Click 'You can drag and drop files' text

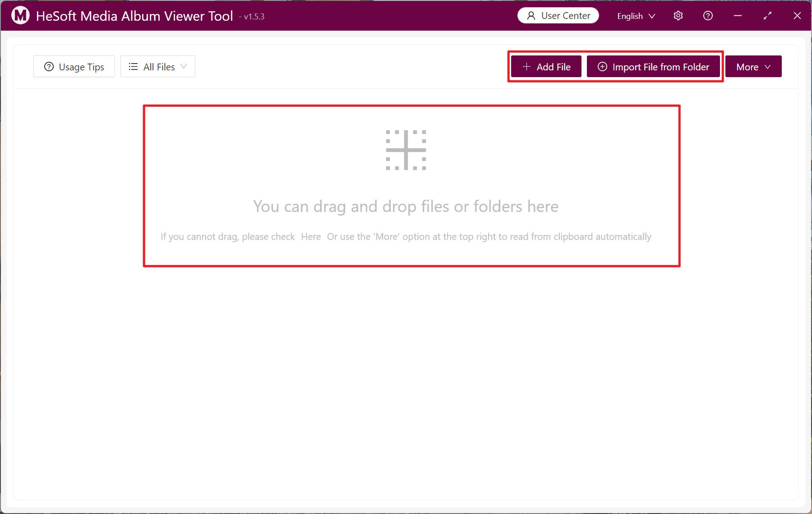pyautogui.click(x=351, y=207)
